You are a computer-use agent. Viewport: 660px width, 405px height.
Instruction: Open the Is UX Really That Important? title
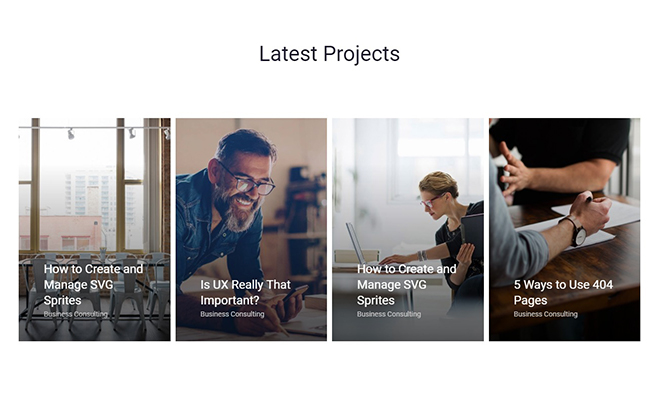tap(245, 293)
